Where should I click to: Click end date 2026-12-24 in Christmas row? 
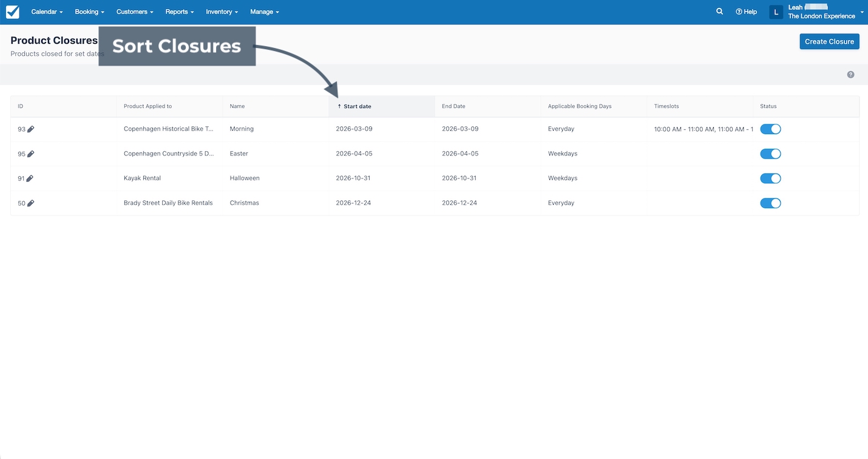pos(459,203)
